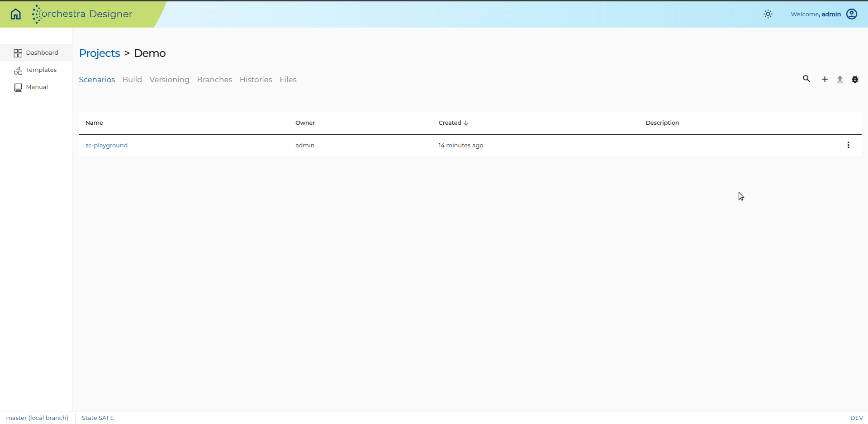Open Templates in the sidebar
868x424 pixels.
coord(36,70)
